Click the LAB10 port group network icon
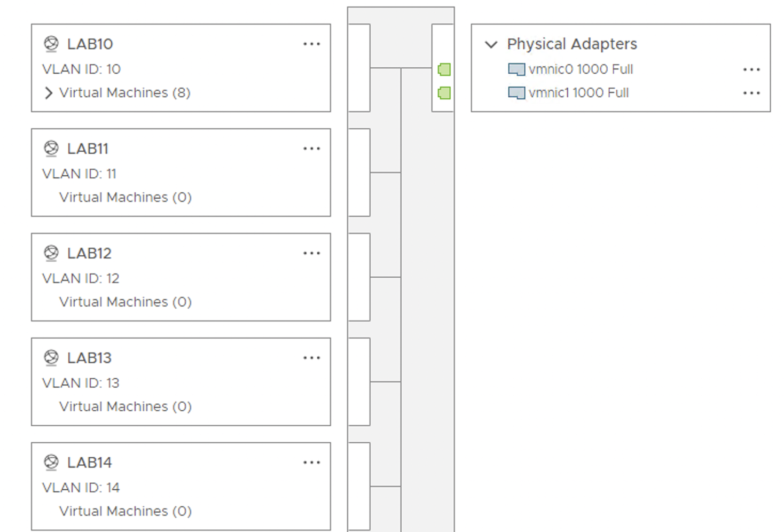Image resolution: width=784 pixels, height=532 pixels. 51,44
